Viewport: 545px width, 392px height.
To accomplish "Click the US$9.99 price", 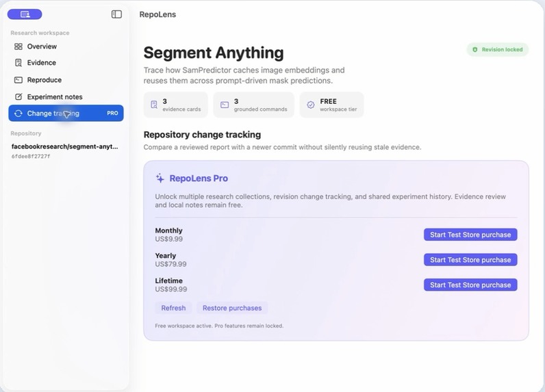I will tap(169, 239).
